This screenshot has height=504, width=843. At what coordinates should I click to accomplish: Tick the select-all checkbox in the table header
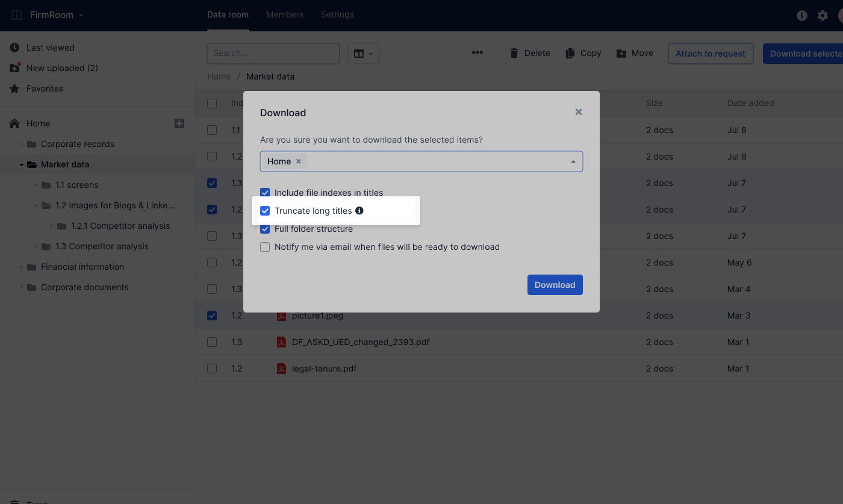(212, 104)
